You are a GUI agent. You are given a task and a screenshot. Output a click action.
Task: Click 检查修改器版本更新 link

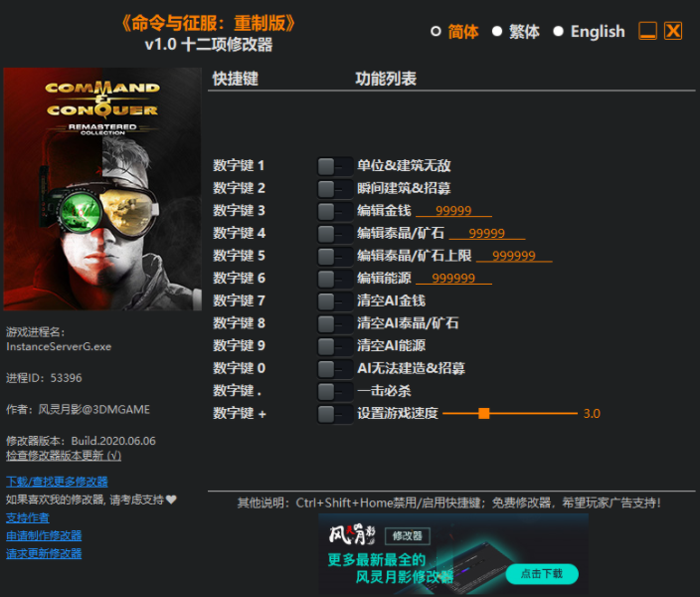tap(64, 456)
